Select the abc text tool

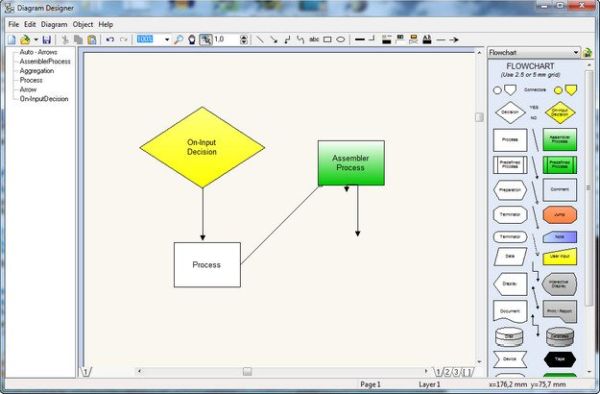(314, 39)
